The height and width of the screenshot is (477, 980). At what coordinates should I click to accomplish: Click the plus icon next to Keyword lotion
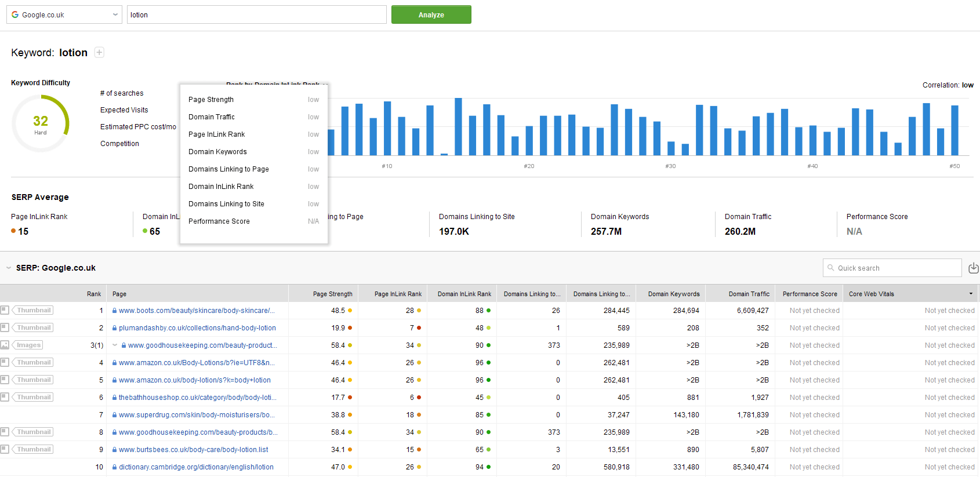pyautogui.click(x=99, y=52)
